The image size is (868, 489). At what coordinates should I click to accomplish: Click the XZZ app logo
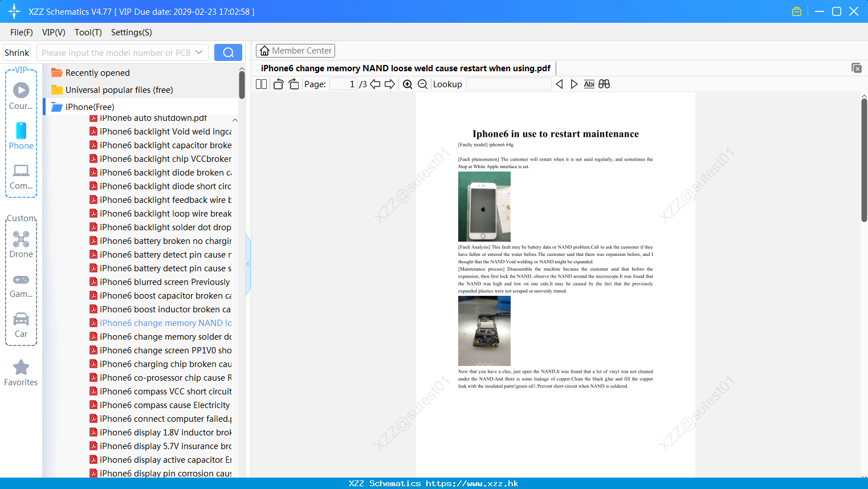(x=14, y=11)
